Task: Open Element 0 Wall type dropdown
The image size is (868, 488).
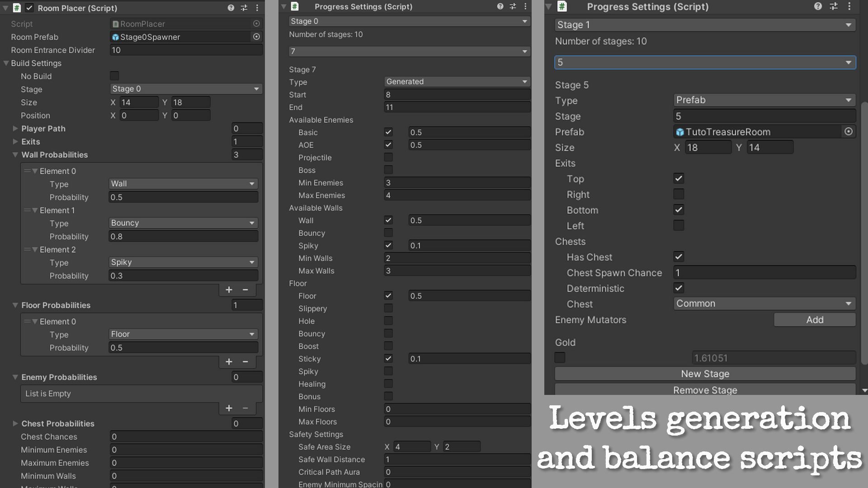Action: click(x=183, y=183)
